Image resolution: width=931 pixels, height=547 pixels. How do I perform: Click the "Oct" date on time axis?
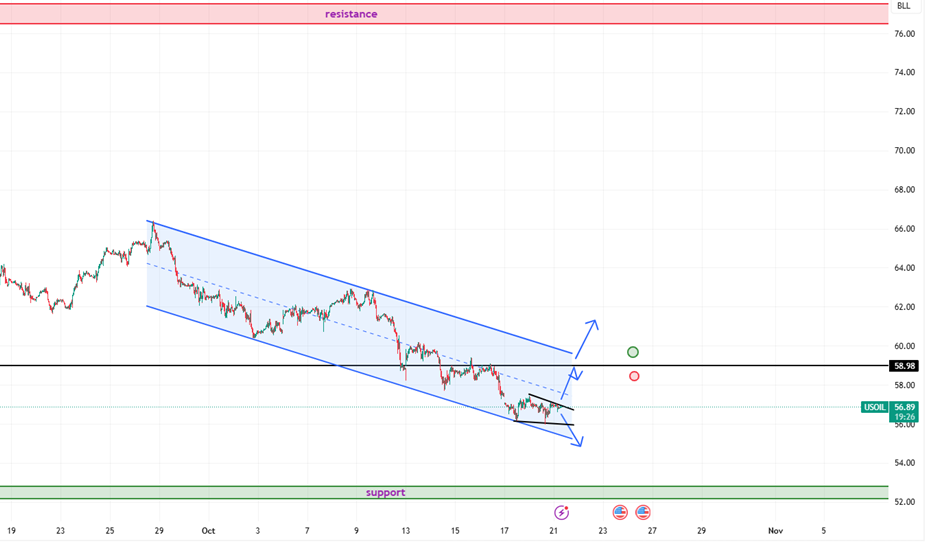tap(208, 531)
